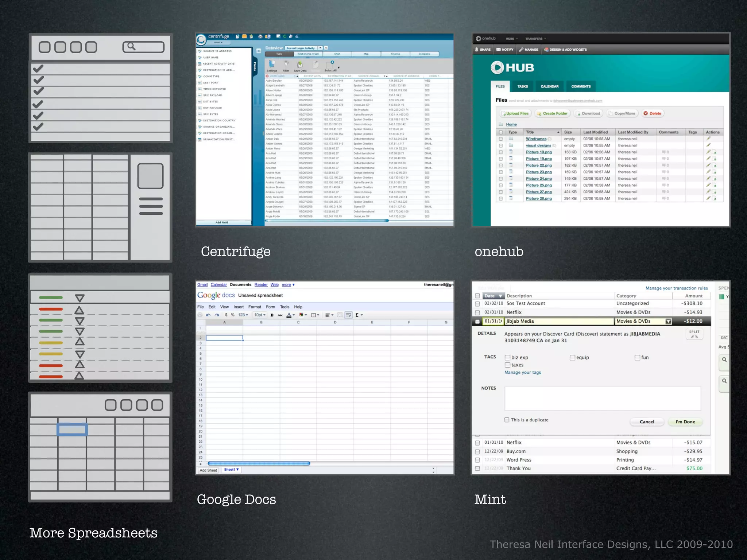
Task: Tick the 'biz exp' tag checkbox in Mint
Action: [x=507, y=358]
